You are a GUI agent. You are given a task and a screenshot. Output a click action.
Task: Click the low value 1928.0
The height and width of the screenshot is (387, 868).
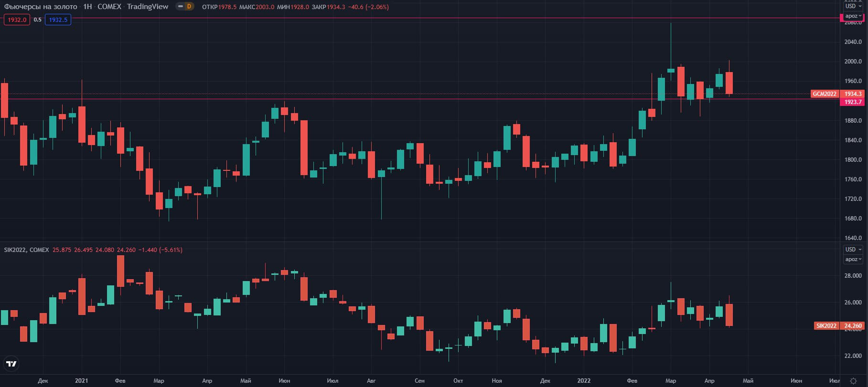(x=300, y=7)
